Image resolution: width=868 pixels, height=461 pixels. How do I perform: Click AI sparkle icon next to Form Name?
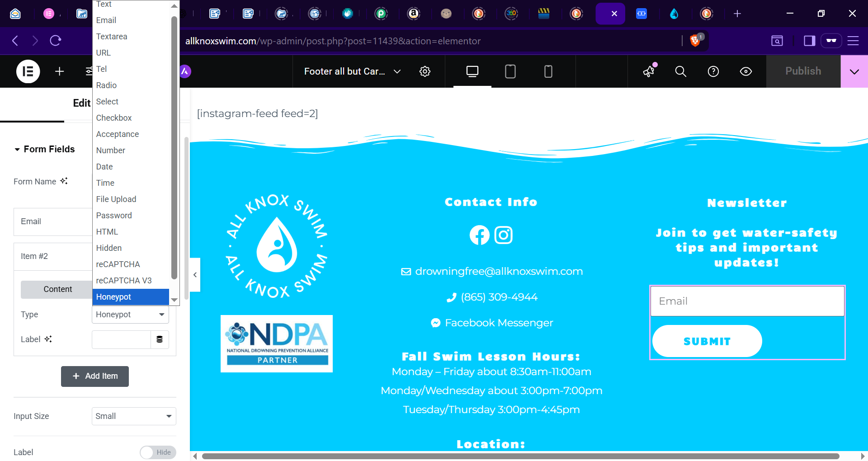click(x=64, y=181)
